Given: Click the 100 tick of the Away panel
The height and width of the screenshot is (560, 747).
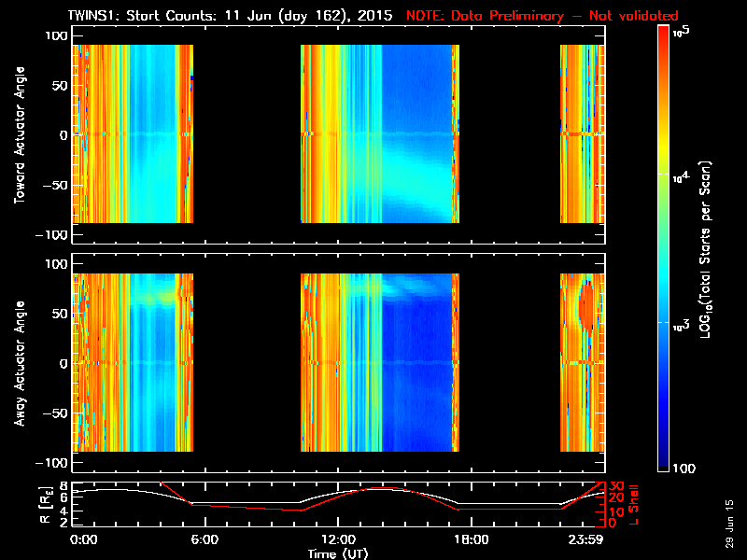Looking at the screenshot, I should pyautogui.click(x=56, y=264).
